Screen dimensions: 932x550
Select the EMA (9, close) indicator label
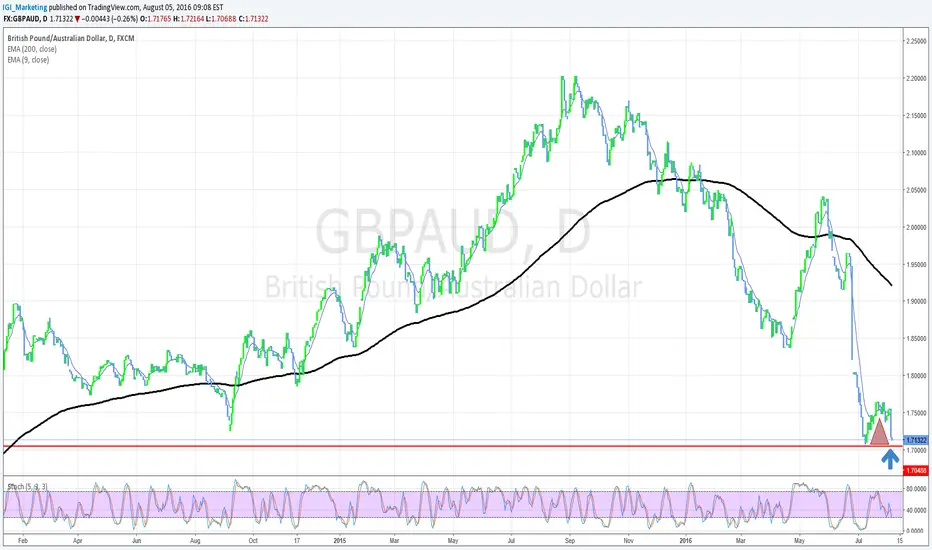coord(28,60)
